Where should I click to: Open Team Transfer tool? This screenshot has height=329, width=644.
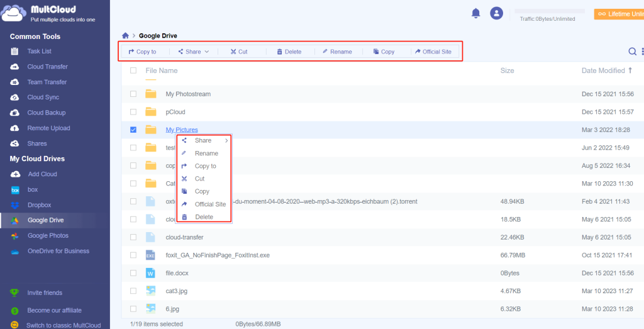point(47,82)
